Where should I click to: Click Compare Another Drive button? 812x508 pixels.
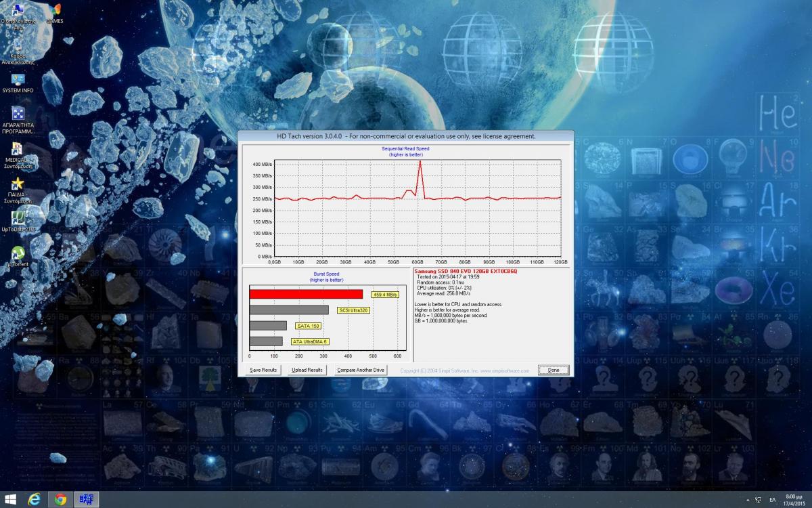click(x=361, y=370)
